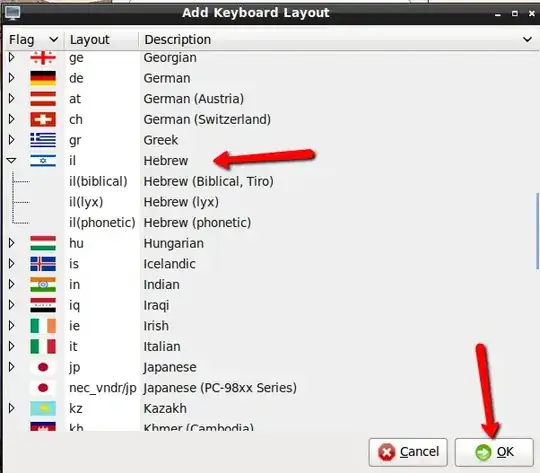Select the Georgian description text
The width and height of the screenshot is (540, 473).
170,58
